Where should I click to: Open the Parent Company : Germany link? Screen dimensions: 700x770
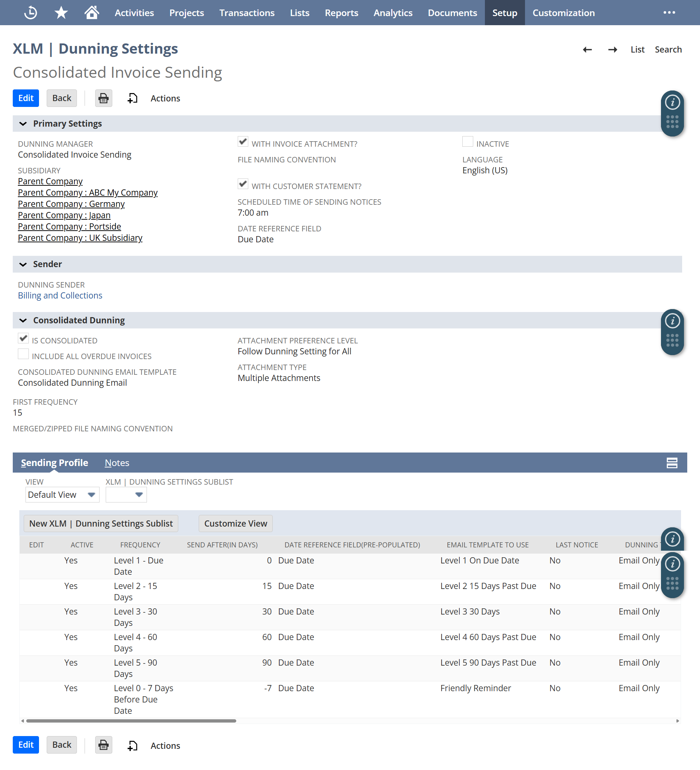pos(71,204)
